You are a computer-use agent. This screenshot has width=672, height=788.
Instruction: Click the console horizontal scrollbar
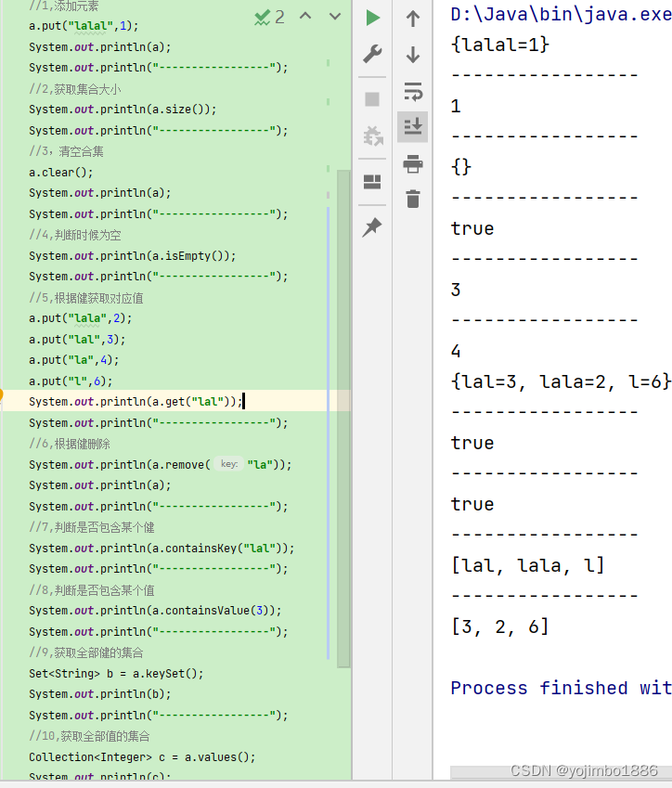[x=561, y=771]
